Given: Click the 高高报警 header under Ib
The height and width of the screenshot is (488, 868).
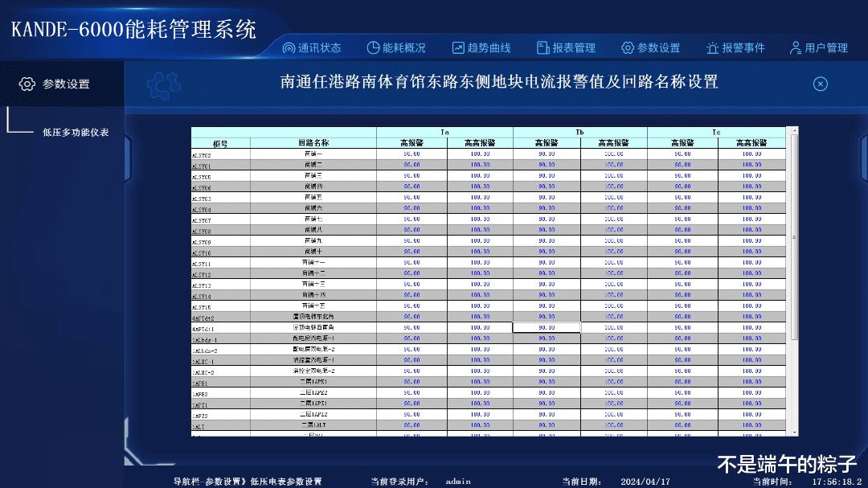Looking at the screenshot, I should click(613, 143).
